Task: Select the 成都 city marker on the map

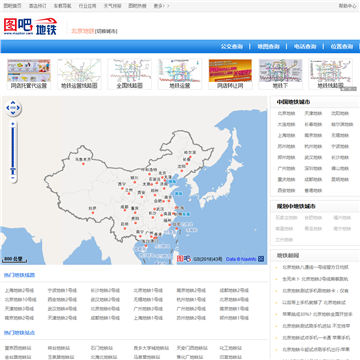Action: tap(125, 211)
